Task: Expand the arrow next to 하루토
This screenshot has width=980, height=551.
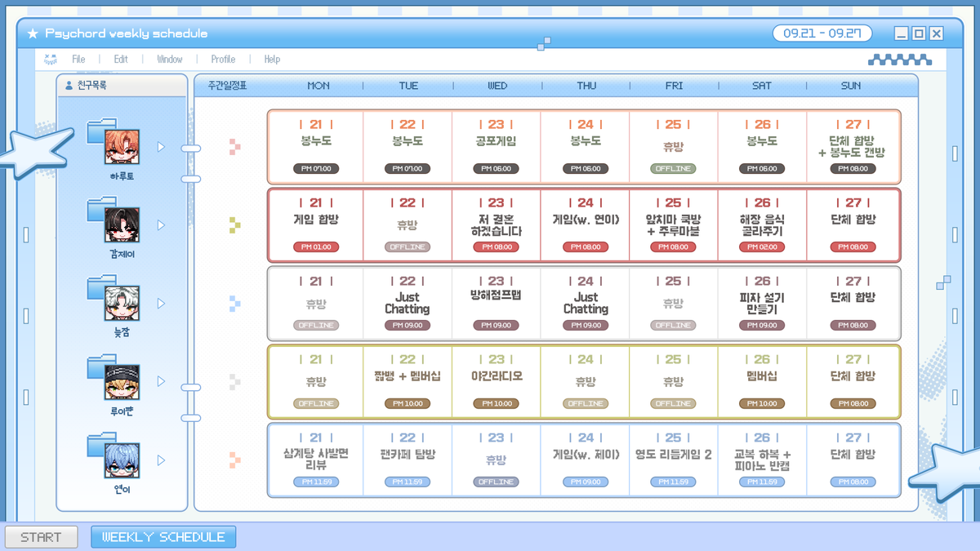Action: (161, 147)
